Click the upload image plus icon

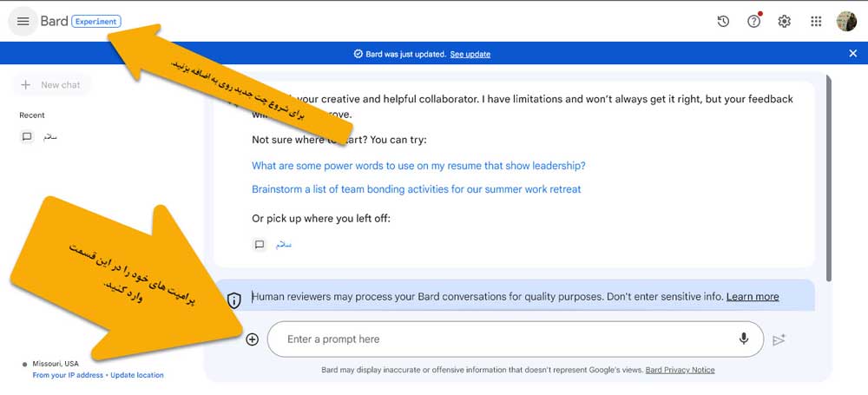click(252, 339)
